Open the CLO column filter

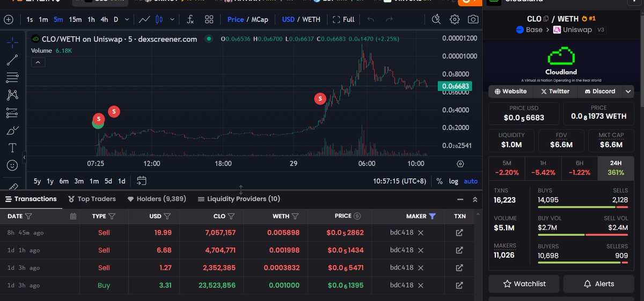click(x=231, y=216)
